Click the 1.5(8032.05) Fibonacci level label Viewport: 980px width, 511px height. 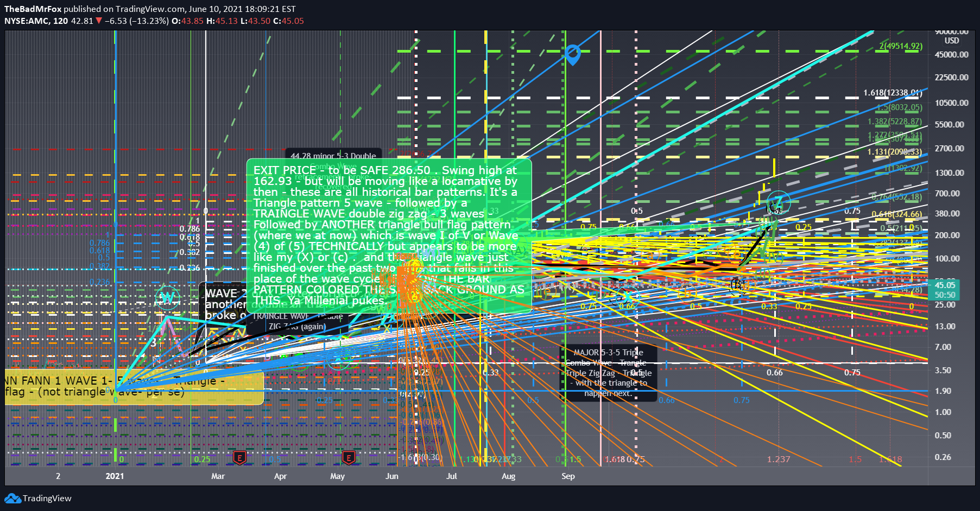click(x=899, y=107)
